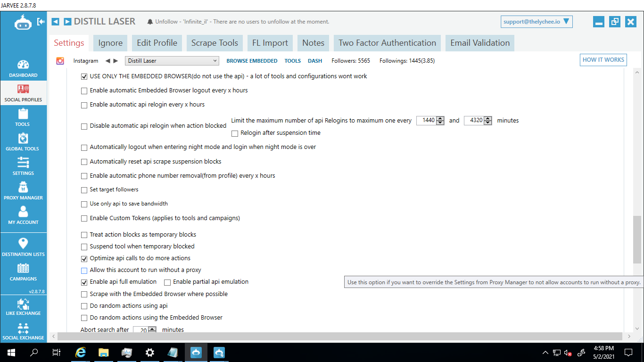This screenshot has width=644, height=362.
Task: Check Relogin after suspension time
Action: [235, 133]
